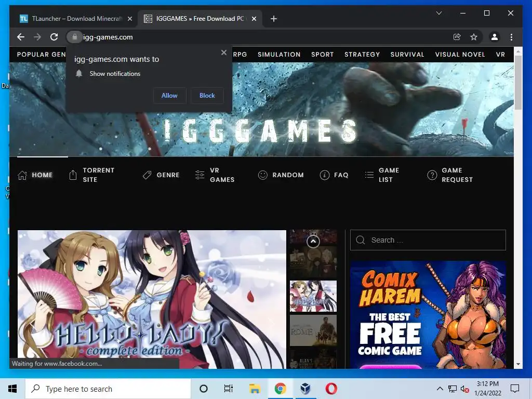532x399 pixels.
Task: Click scrollbar down arrow
Action: point(518,364)
